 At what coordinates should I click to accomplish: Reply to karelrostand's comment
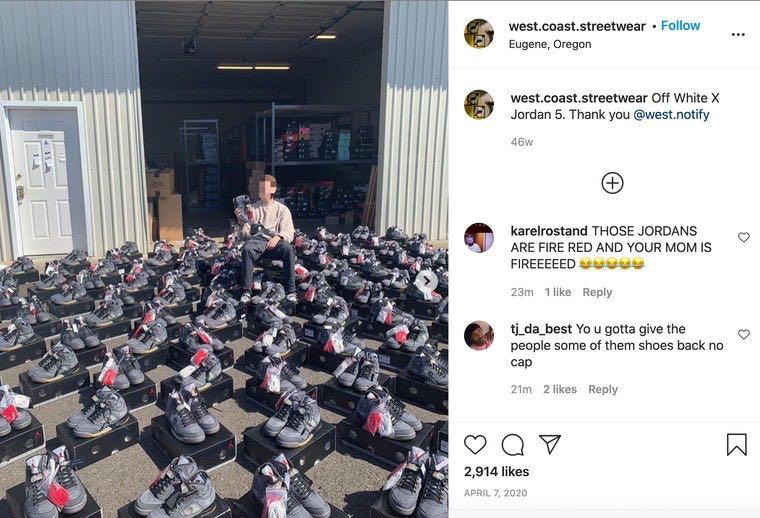click(597, 292)
